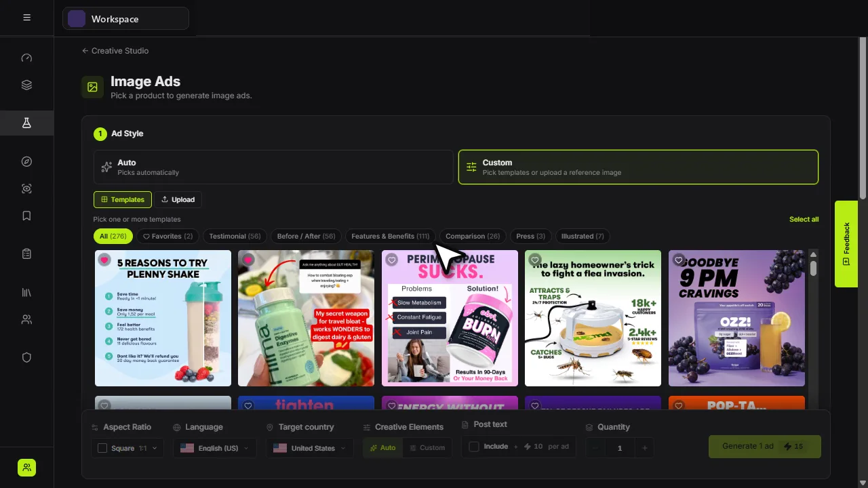The width and height of the screenshot is (868, 488).
Task: Favorite the Energy Without template heart
Action: tap(391, 405)
